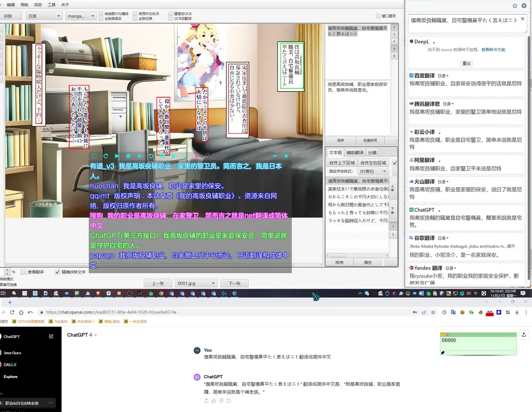
Task: Expand the ChatGPT 4 model selector
Action: (82, 335)
